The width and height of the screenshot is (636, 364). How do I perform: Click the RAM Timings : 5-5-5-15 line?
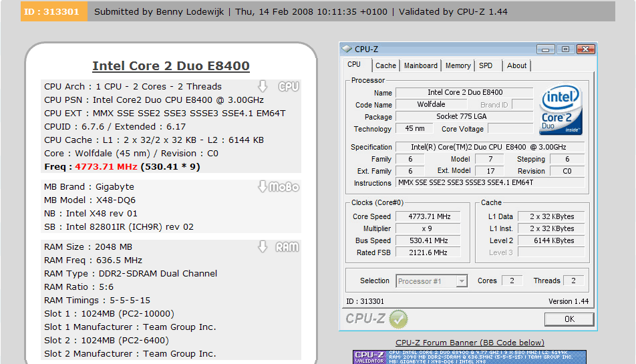click(x=98, y=301)
